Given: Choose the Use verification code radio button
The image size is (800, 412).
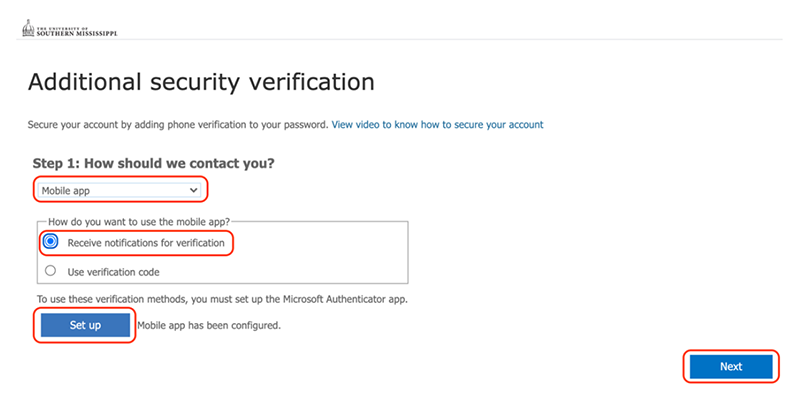Looking at the screenshot, I should point(50,271).
